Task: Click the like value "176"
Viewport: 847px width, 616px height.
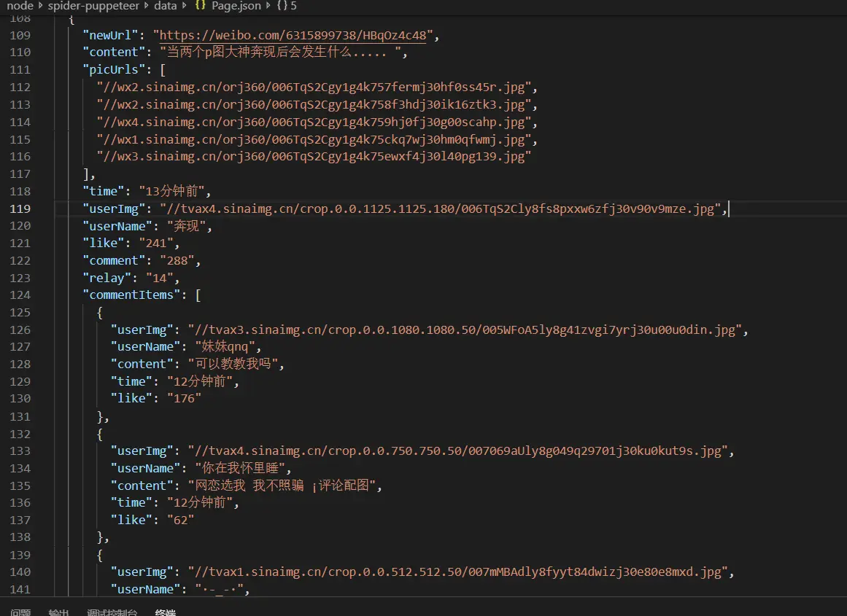Action: (x=184, y=399)
